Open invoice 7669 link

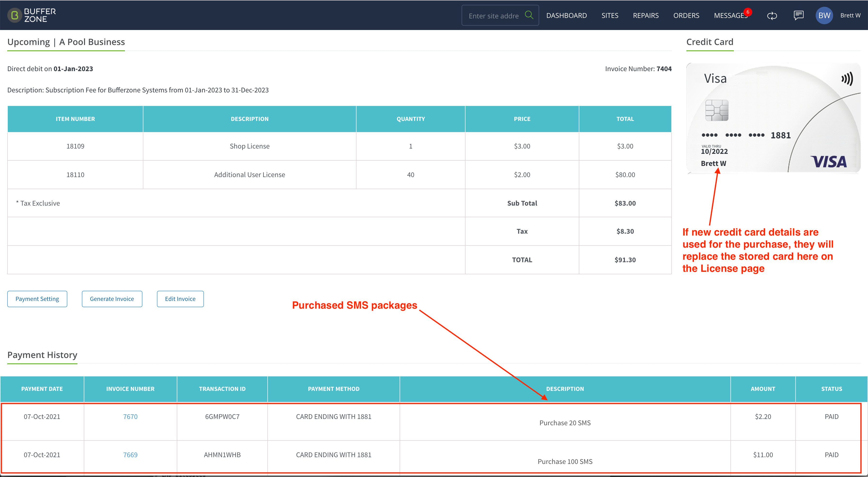coord(130,455)
